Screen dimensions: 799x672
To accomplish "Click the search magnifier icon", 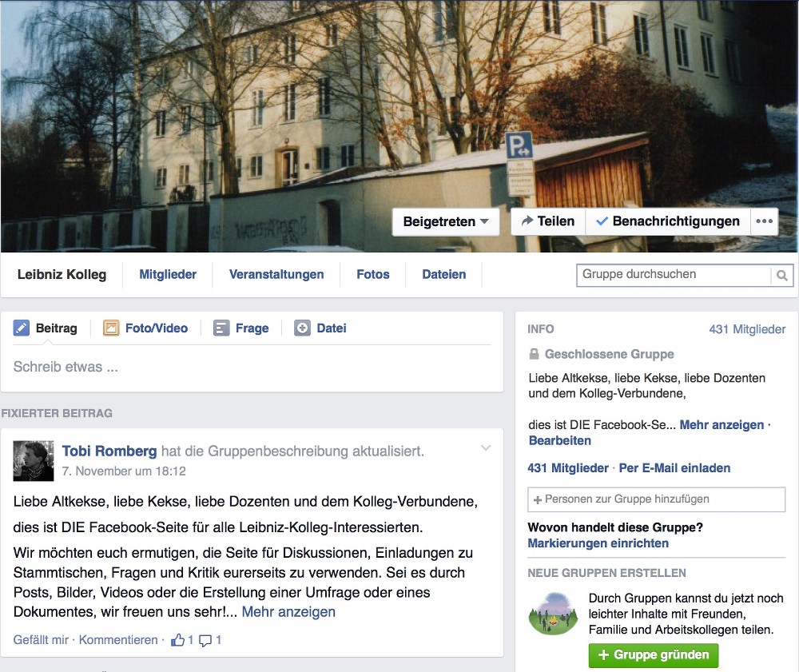I will click(782, 276).
